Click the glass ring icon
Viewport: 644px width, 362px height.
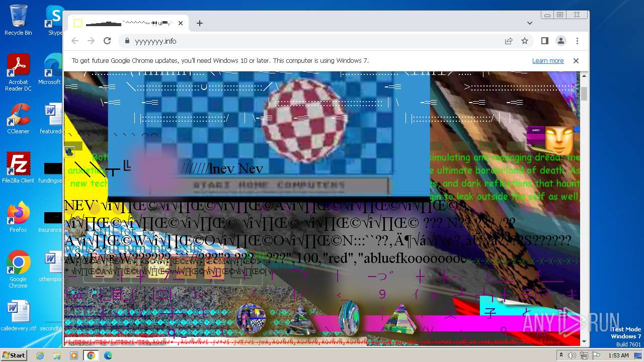pyautogui.click(x=349, y=318)
